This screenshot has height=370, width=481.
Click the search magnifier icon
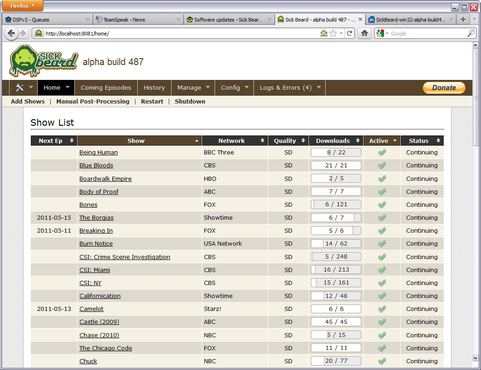(471, 33)
